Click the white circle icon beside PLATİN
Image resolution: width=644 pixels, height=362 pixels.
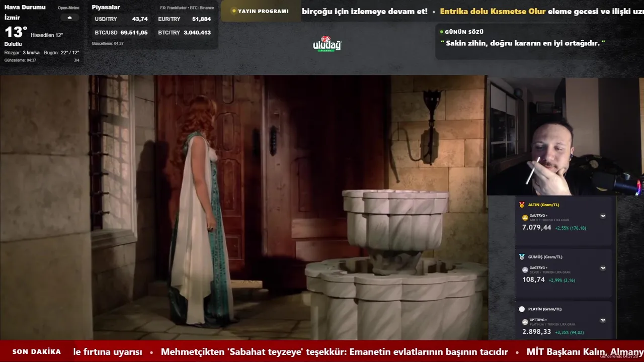coord(522,309)
